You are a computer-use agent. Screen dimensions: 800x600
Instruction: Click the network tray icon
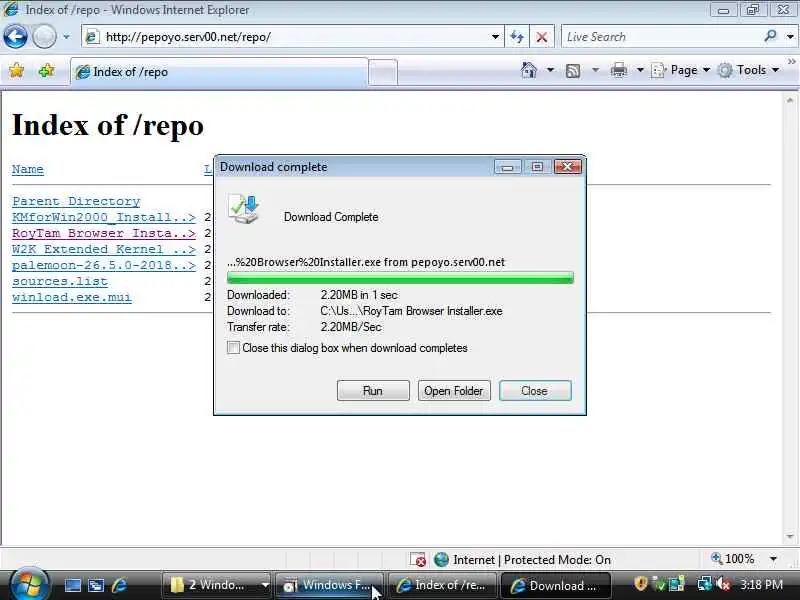point(705,584)
